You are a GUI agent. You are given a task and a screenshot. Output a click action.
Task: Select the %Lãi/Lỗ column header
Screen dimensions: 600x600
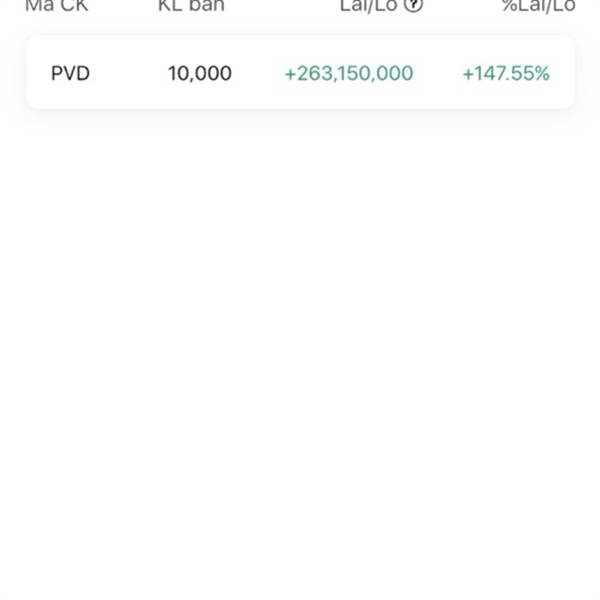(x=538, y=5)
